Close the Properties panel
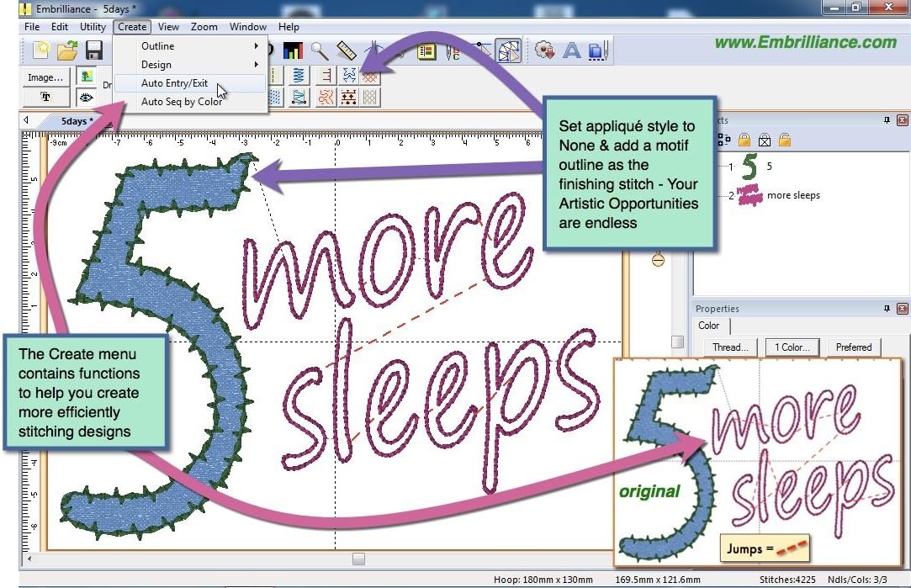The height and width of the screenshot is (588, 911). (x=903, y=309)
